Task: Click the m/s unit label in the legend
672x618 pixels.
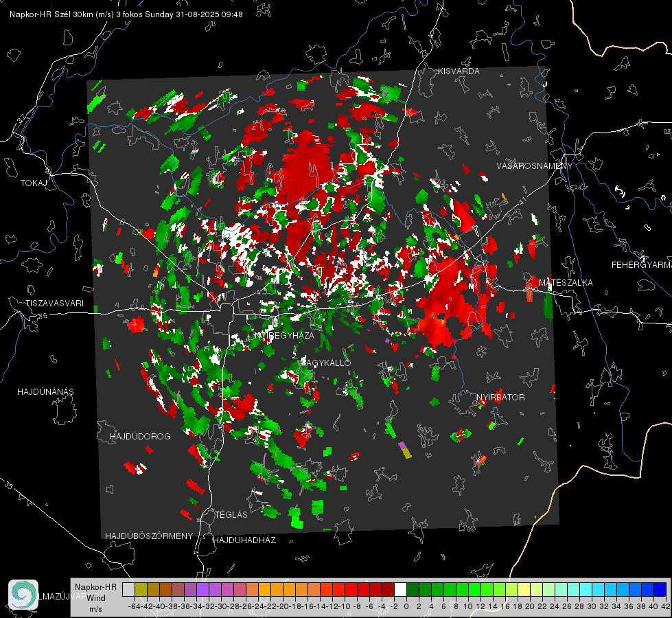Action: point(95,608)
